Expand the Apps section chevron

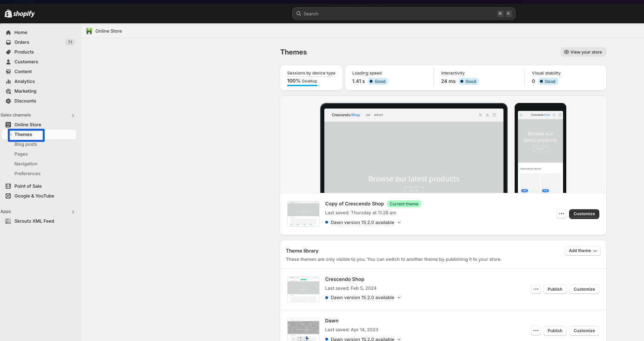tap(73, 212)
